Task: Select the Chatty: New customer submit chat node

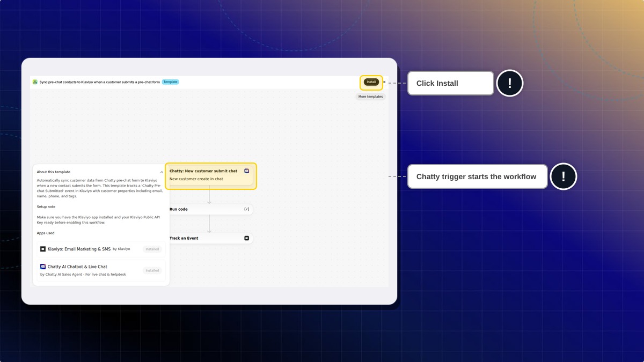Action: (x=211, y=176)
